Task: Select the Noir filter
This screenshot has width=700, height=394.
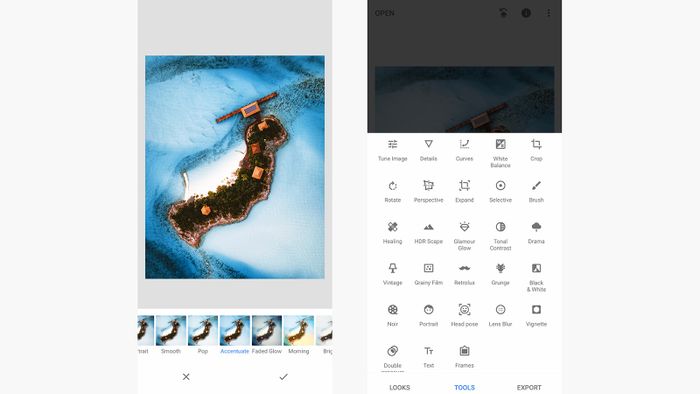Action: coord(392,316)
